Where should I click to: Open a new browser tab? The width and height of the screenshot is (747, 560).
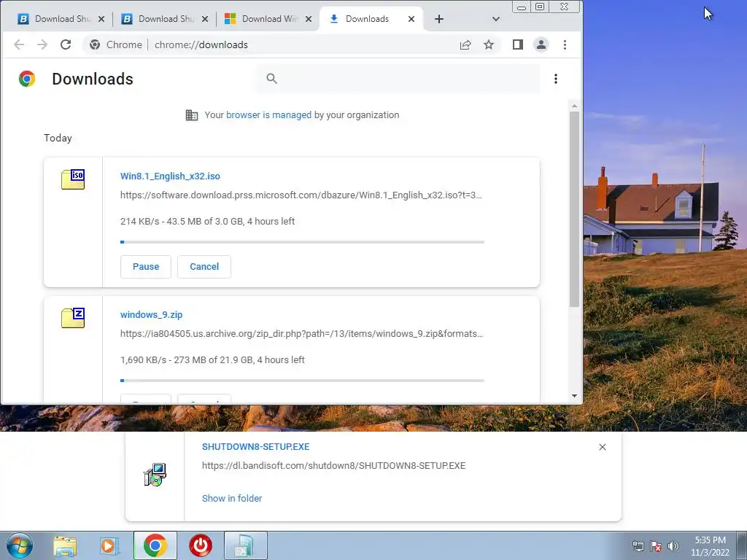pyautogui.click(x=439, y=19)
